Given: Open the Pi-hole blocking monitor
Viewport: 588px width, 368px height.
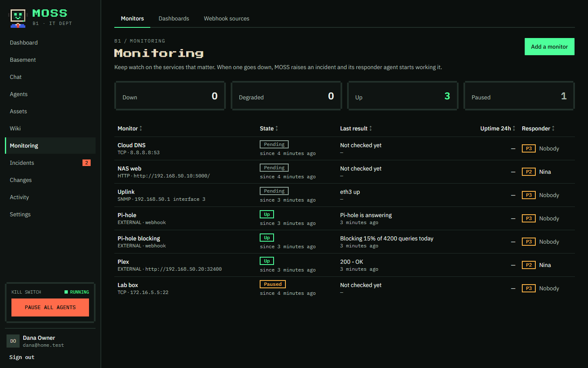Looking at the screenshot, I should [x=139, y=238].
